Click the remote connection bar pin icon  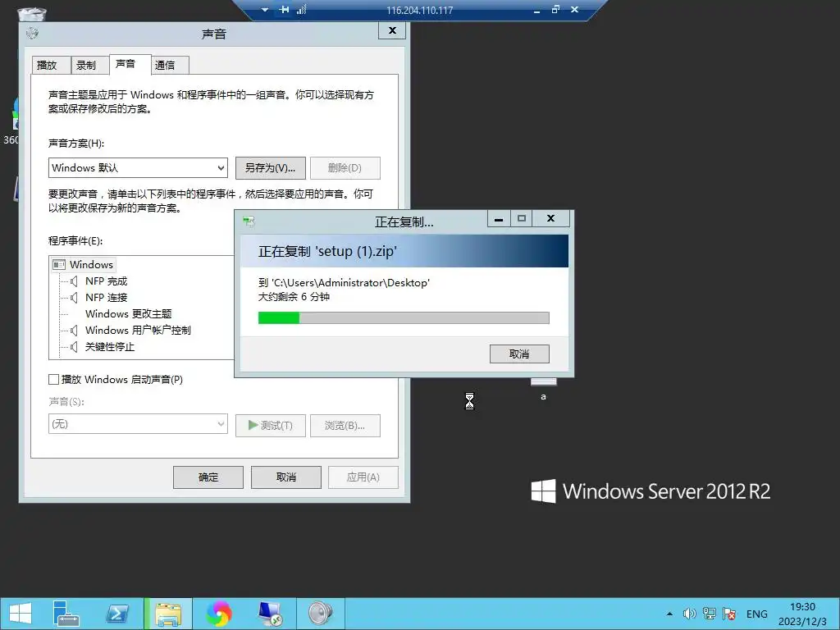tap(284, 10)
